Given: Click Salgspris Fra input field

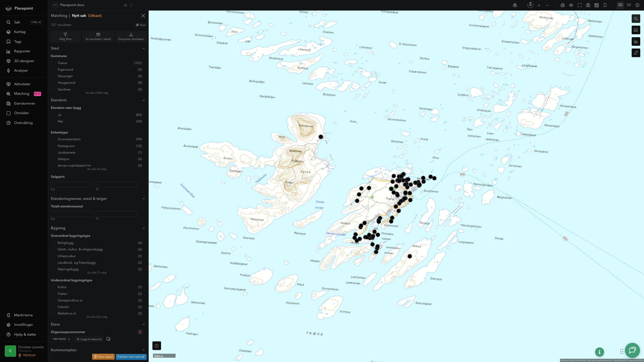Looking at the screenshot, I should 71,185.
